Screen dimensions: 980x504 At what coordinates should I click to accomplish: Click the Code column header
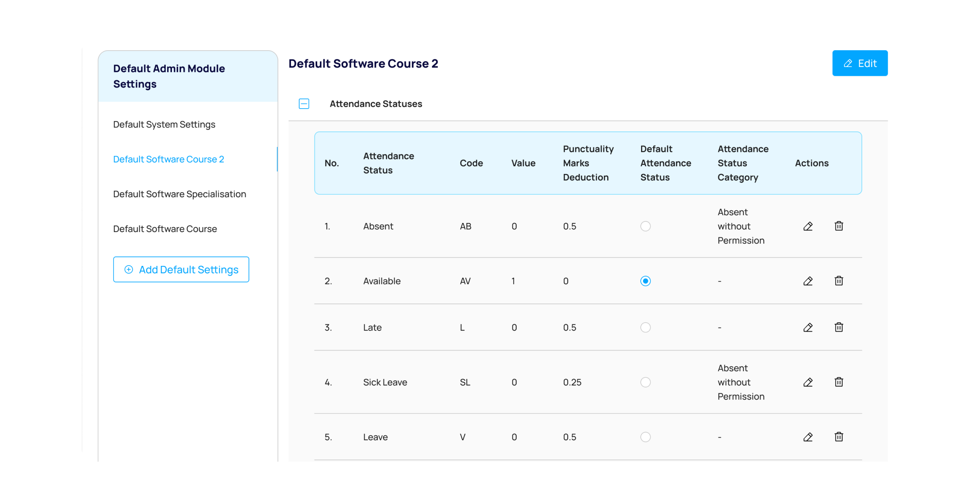[x=471, y=163]
